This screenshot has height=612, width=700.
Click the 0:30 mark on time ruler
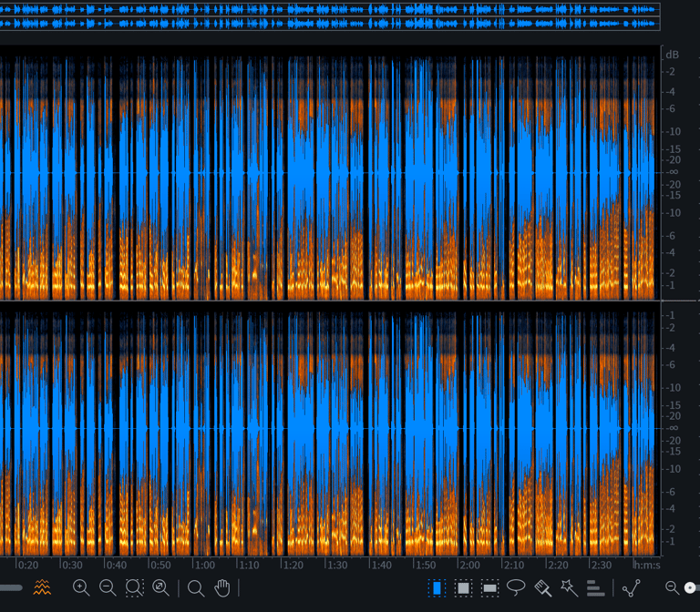[72, 566]
